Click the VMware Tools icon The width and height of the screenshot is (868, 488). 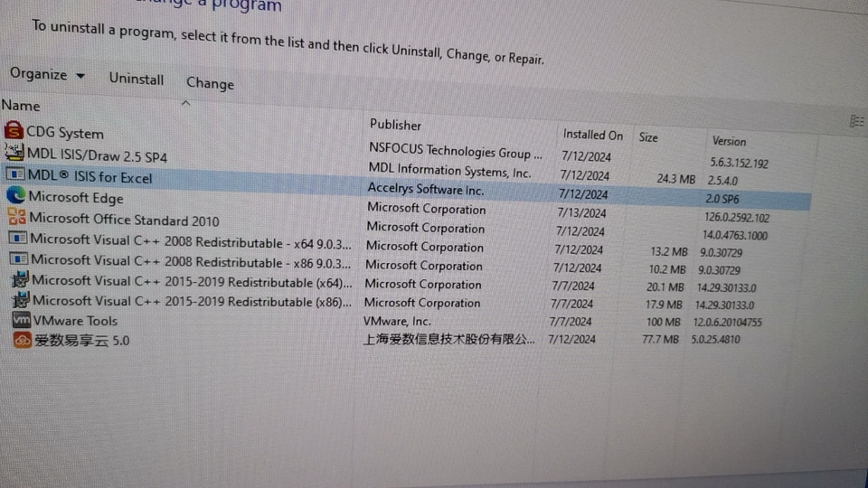22,320
